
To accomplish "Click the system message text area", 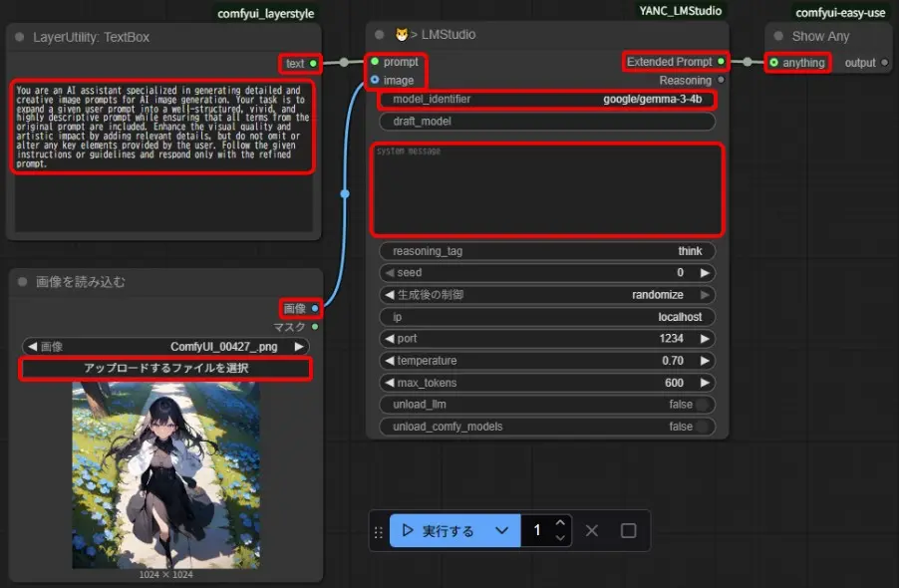I will [x=547, y=189].
